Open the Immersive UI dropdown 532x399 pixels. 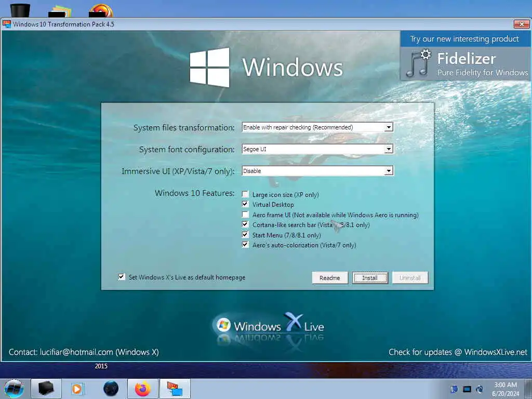pyautogui.click(x=317, y=170)
